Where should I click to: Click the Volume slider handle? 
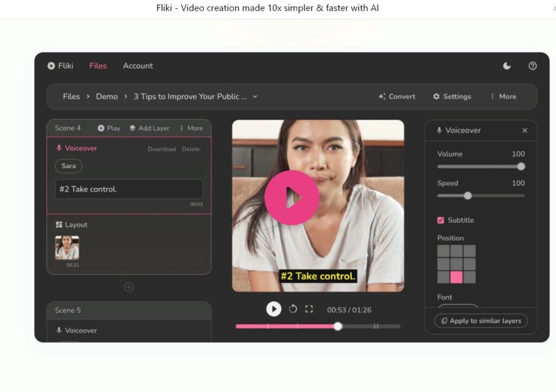click(x=521, y=167)
